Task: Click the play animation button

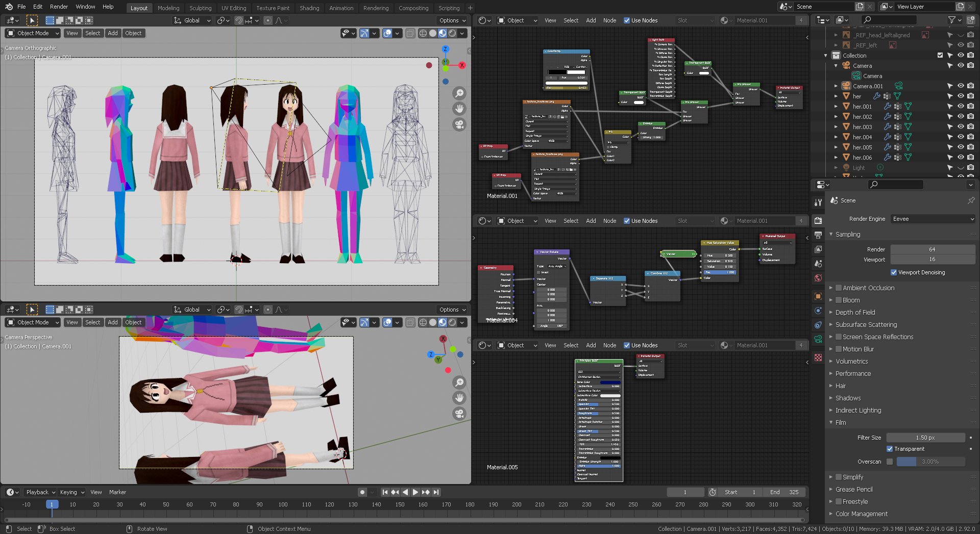Action: tap(415, 492)
